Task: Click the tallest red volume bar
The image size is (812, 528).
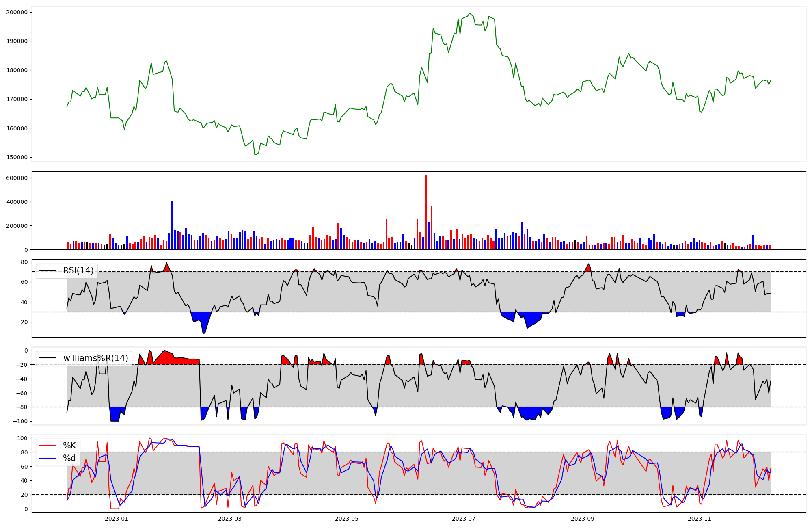Action: click(426, 211)
